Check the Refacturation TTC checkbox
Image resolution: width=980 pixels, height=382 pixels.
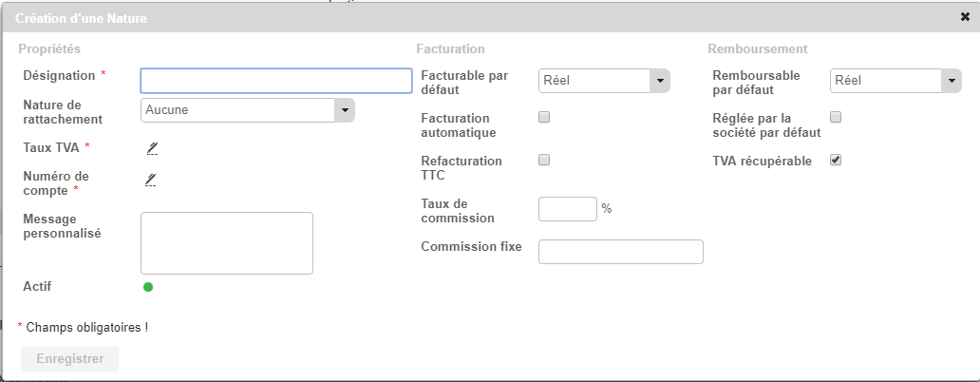coord(544,161)
